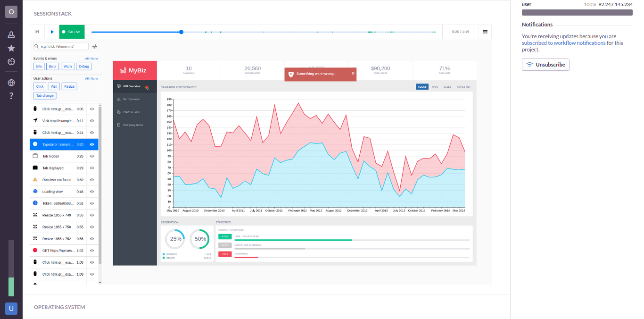Toggle the Resize user action filter

[69, 86]
